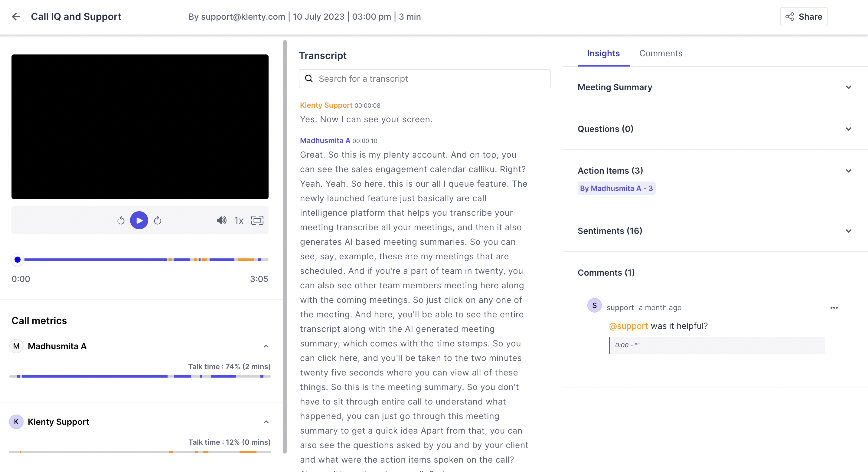Select the Insights tab

[x=603, y=53]
